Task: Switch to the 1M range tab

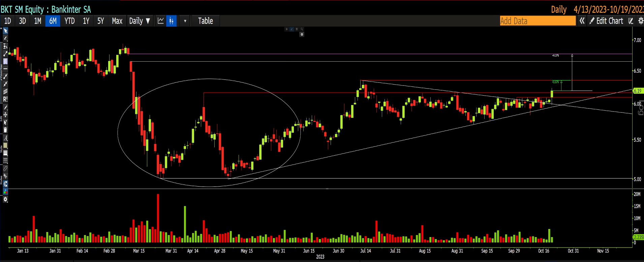Action: 37,21
